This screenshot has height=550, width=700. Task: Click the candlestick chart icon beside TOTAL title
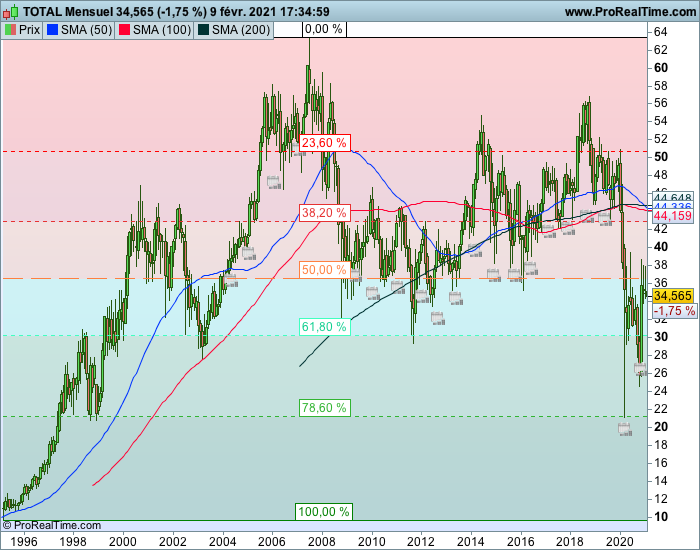tap(11, 12)
